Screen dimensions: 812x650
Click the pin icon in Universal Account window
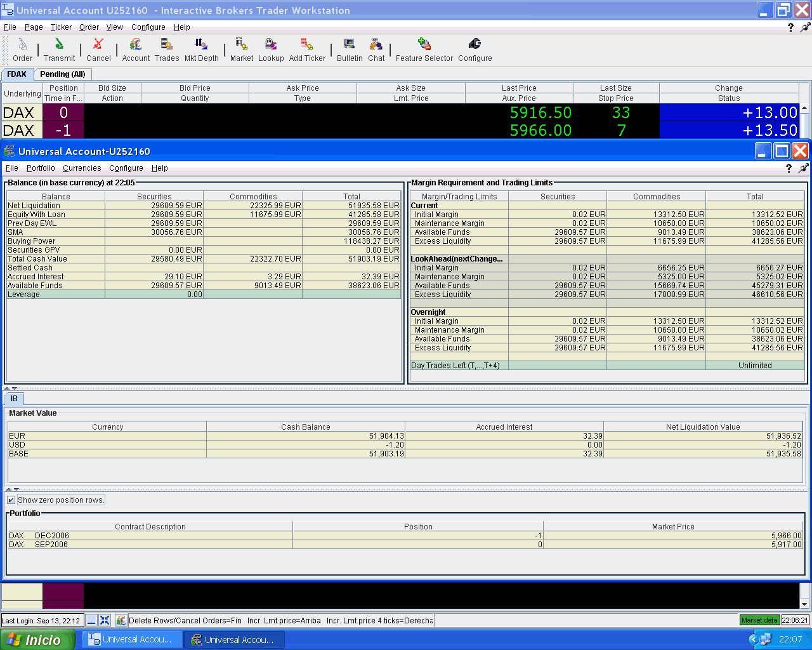803,168
